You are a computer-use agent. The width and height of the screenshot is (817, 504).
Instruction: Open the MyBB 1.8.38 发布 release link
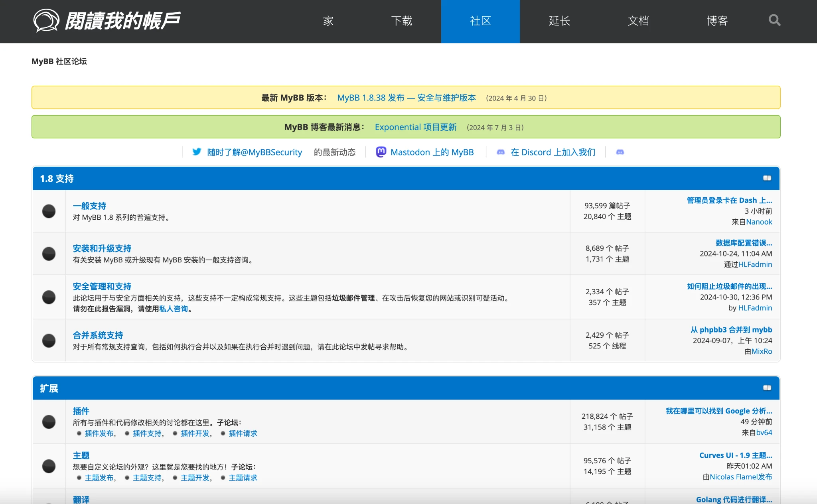click(406, 98)
